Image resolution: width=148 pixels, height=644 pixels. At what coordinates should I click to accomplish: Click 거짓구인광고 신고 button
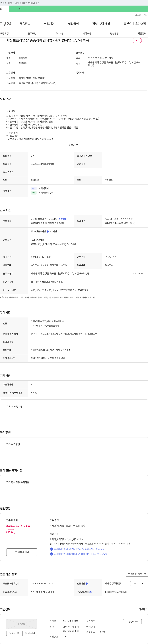[x=137, y=574]
